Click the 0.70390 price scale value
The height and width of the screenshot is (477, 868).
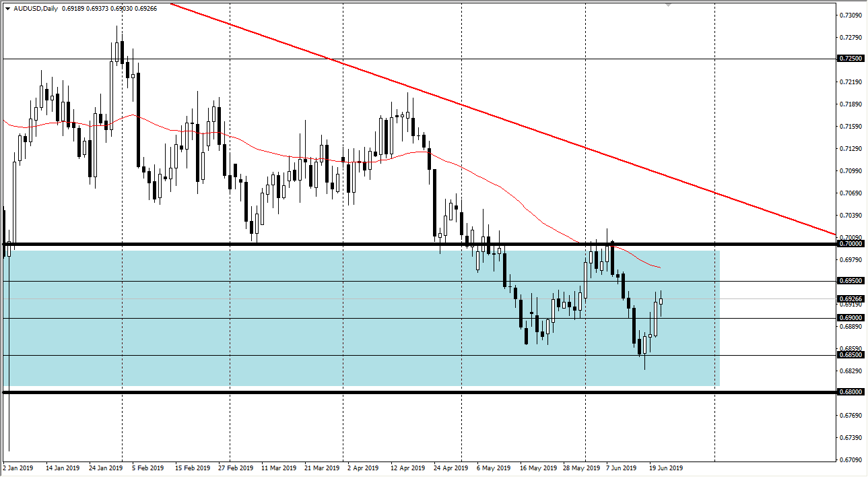853,215
